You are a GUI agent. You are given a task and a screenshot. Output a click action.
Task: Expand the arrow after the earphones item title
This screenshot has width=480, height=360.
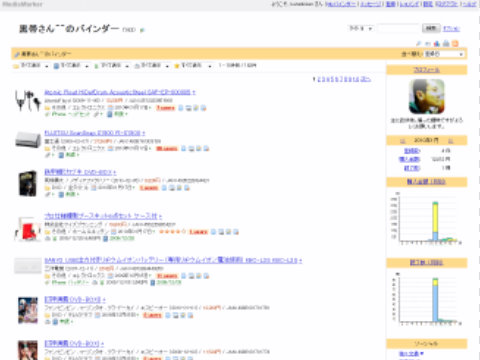(x=194, y=92)
